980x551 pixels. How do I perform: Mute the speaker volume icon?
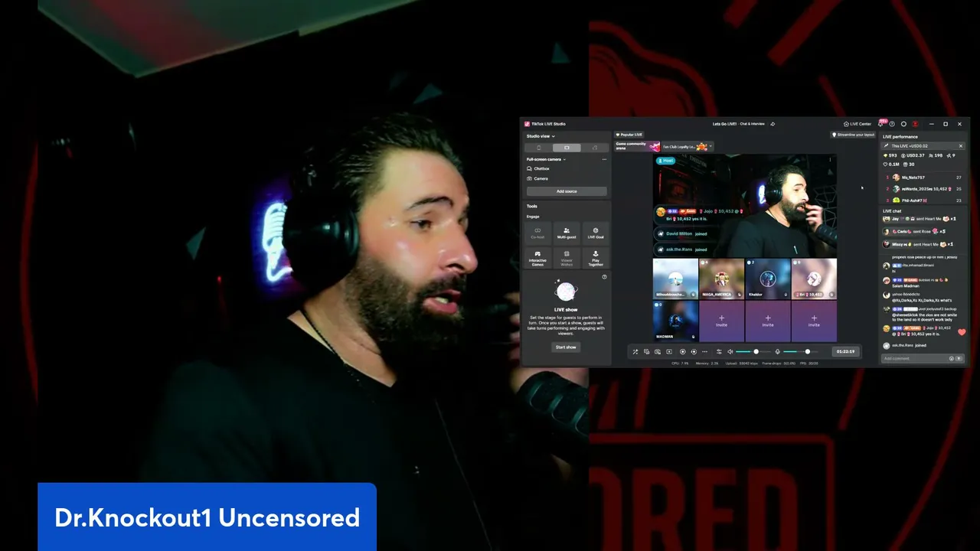point(730,351)
